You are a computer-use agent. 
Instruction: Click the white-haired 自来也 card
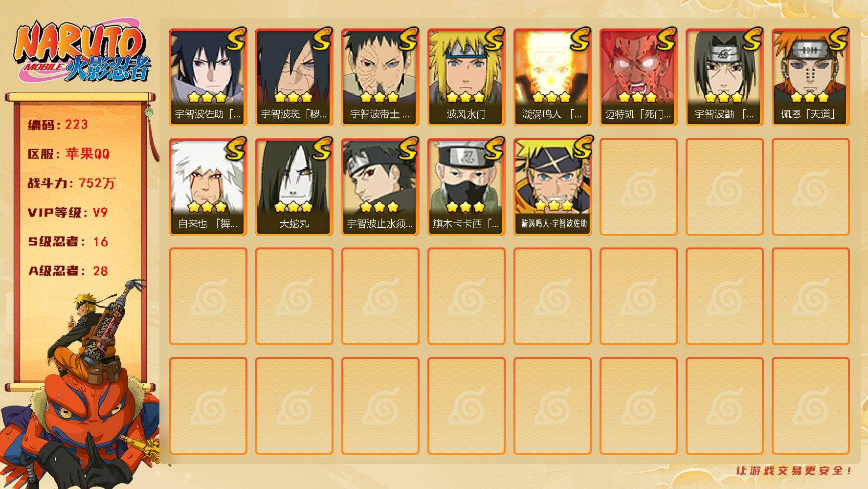[x=208, y=187]
